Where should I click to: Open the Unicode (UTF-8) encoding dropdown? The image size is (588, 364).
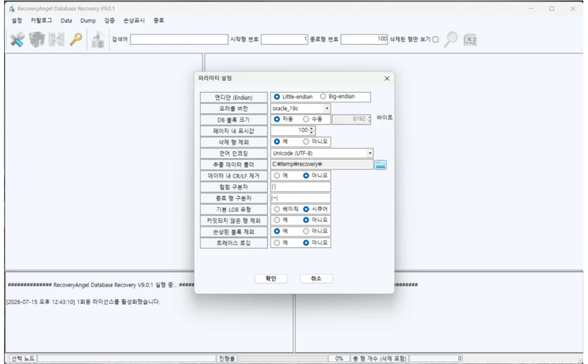point(370,153)
